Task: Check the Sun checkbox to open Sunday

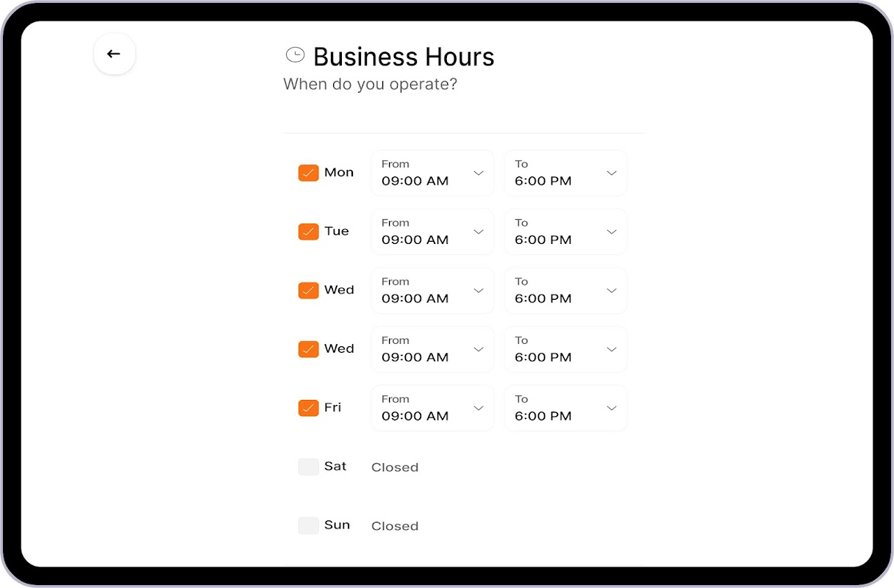Action: pyautogui.click(x=308, y=526)
